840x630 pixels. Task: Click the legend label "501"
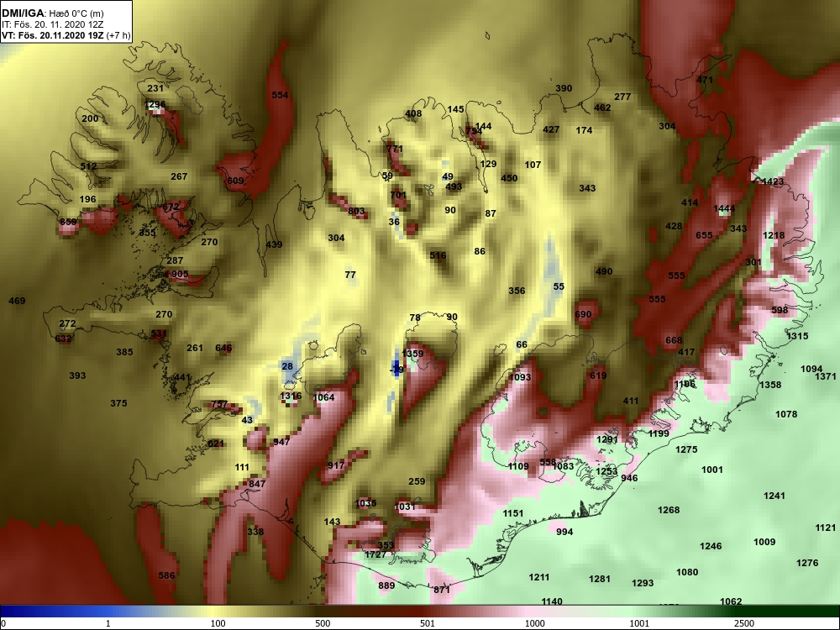click(427, 623)
